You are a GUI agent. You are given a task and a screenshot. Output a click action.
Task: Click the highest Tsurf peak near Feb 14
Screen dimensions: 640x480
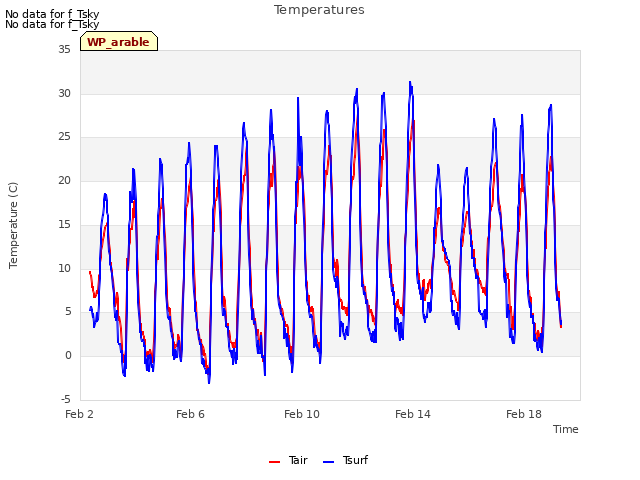coord(410,82)
